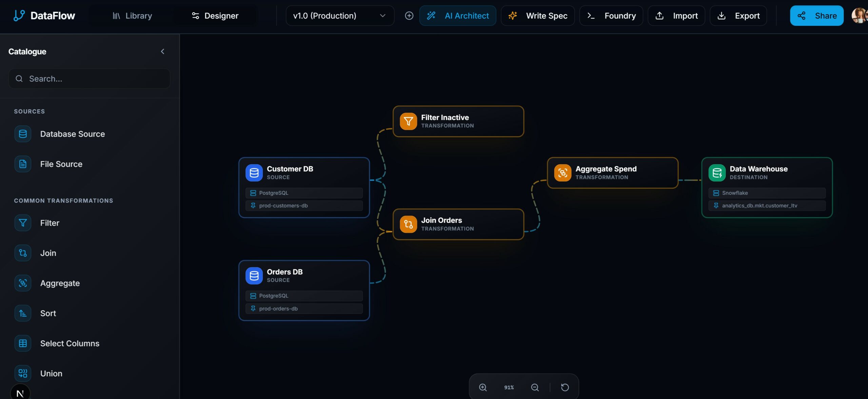868x399 pixels.
Task: Collapse the Catalogue panel chevron
Action: coord(162,51)
